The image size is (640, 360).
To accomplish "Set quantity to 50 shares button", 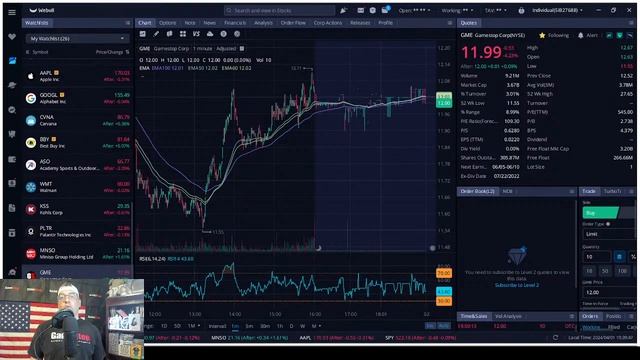I will coord(605,271).
